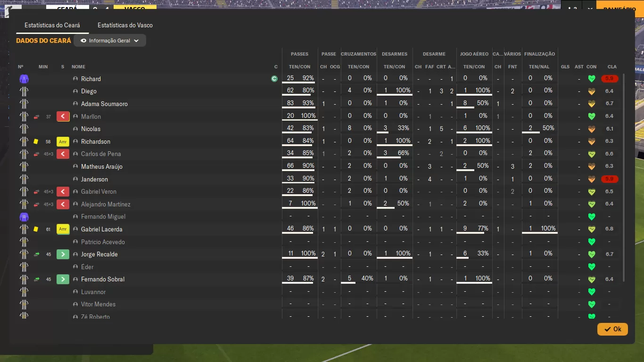Confirm with the Ok button

612,329
